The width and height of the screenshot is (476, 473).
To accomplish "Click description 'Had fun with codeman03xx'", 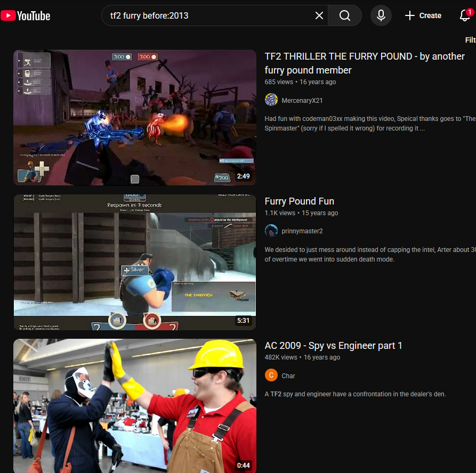I will coord(370,124).
